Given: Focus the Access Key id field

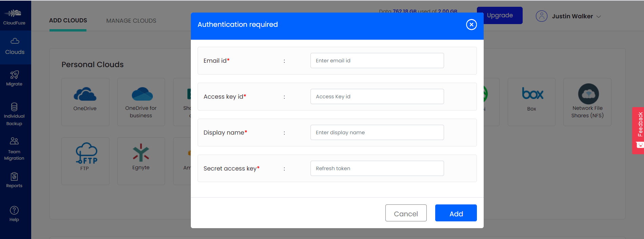Looking at the screenshot, I should click(377, 96).
